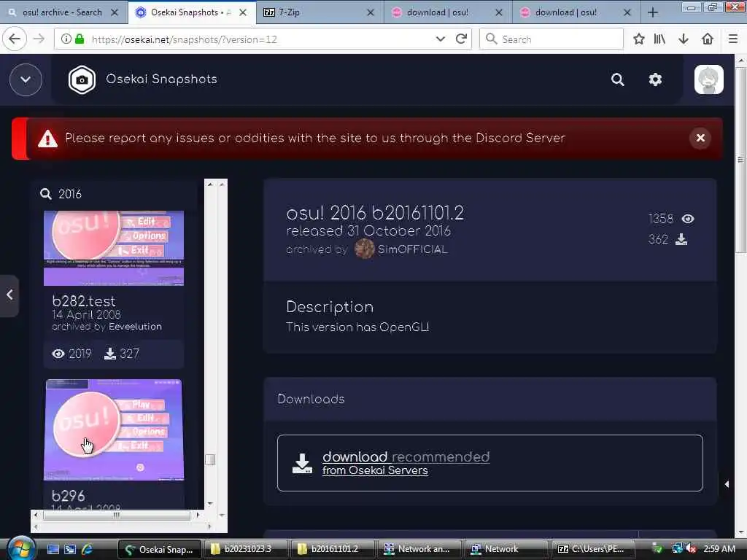The height and width of the screenshot is (560, 747).
Task: Close the 7-Zip tab
Action: 370,12
